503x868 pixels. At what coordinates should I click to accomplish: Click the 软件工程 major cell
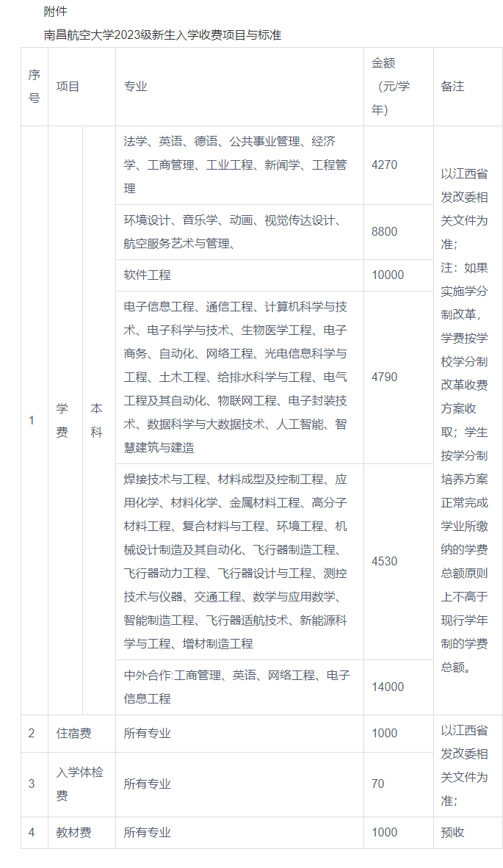[x=239, y=275]
